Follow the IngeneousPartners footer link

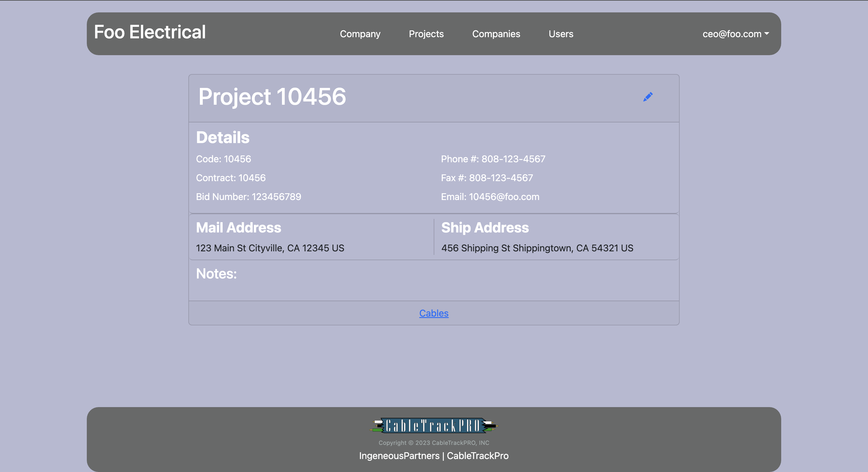[399, 455]
